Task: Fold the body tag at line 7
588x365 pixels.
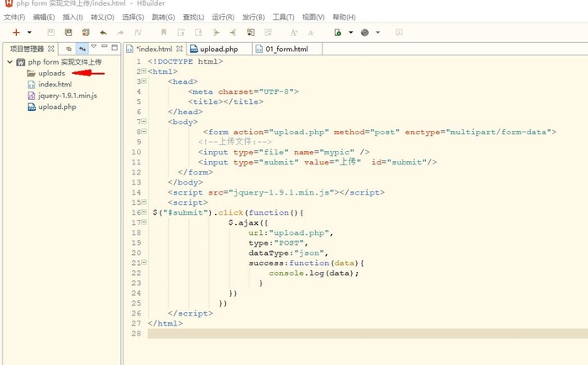Action: point(144,122)
